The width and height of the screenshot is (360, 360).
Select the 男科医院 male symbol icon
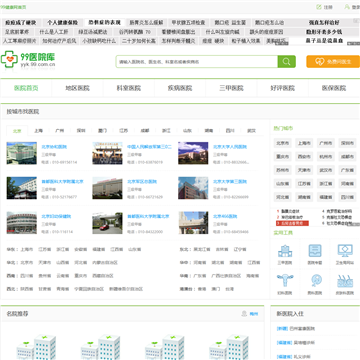(x=315, y=280)
